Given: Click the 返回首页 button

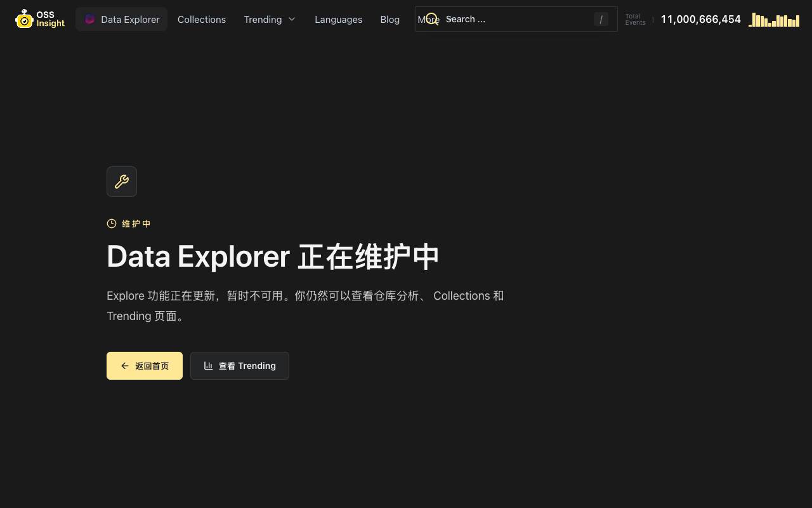Looking at the screenshot, I should point(145,366).
